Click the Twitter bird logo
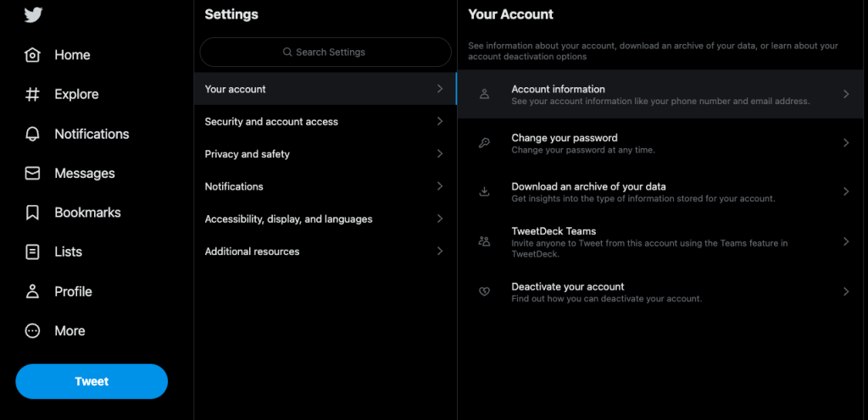 (x=33, y=14)
